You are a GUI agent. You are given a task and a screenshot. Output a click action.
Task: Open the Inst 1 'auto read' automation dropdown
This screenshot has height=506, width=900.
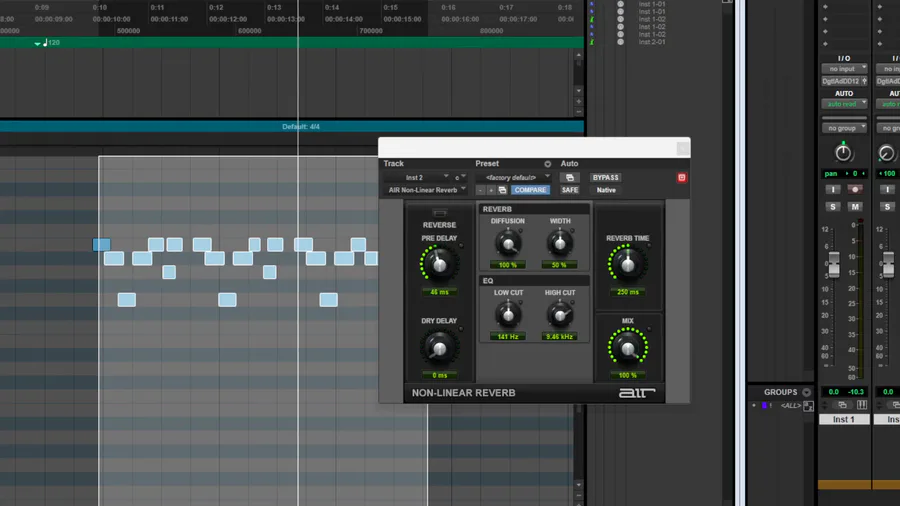click(x=844, y=104)
